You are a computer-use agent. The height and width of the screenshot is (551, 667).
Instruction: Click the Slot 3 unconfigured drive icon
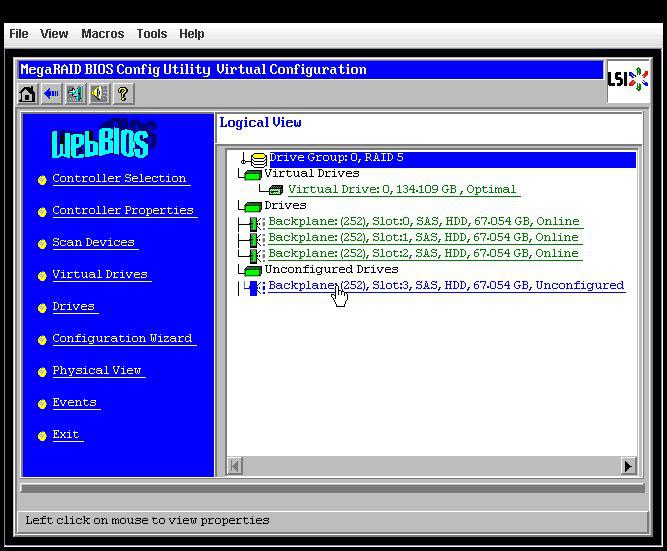pos(254,287)
